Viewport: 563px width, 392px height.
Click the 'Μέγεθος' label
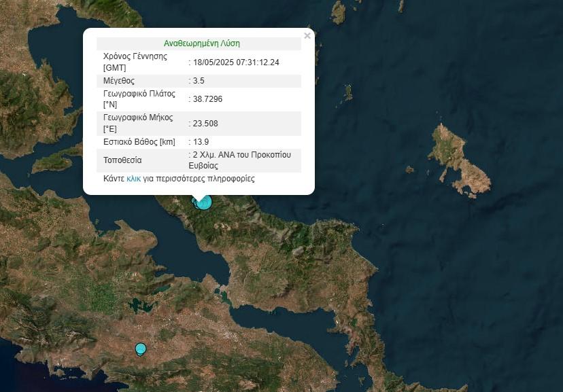119,81
